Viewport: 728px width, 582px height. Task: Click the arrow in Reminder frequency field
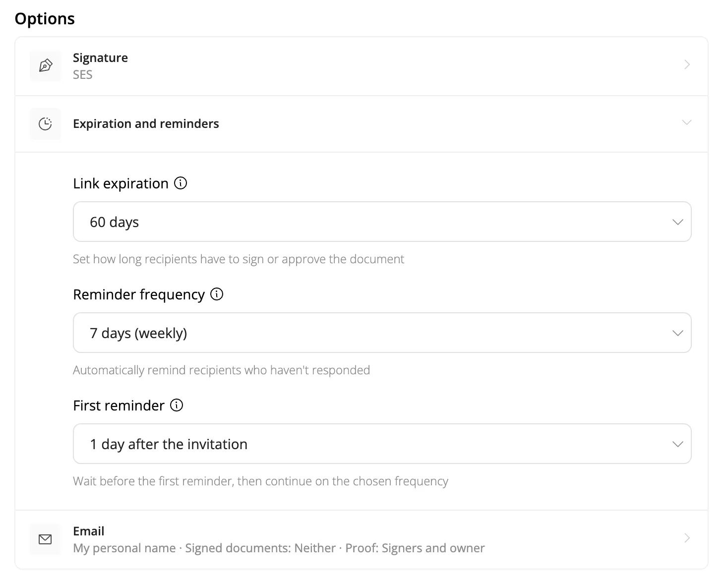point(677,333)
